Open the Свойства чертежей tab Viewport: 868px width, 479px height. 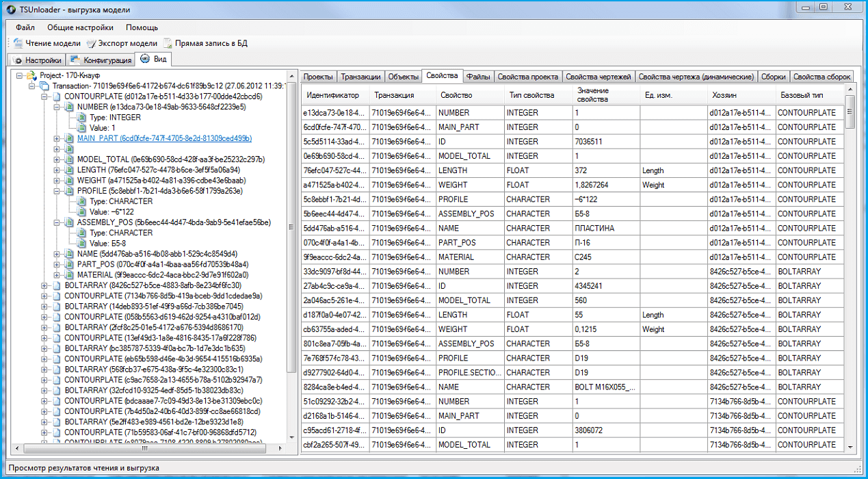[x=599, y=77]
